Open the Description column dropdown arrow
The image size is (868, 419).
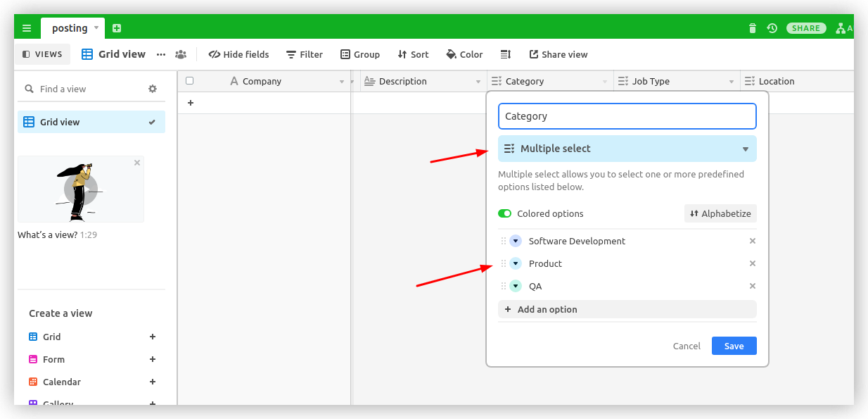pyautogui.click(x=478, y=82)
